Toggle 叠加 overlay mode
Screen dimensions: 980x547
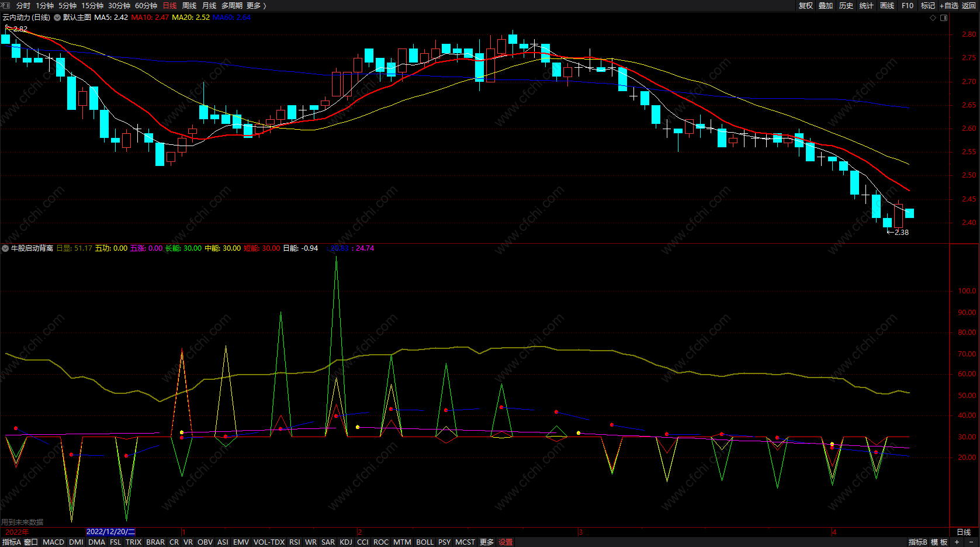pyautogui.click(x=826, y=5)
